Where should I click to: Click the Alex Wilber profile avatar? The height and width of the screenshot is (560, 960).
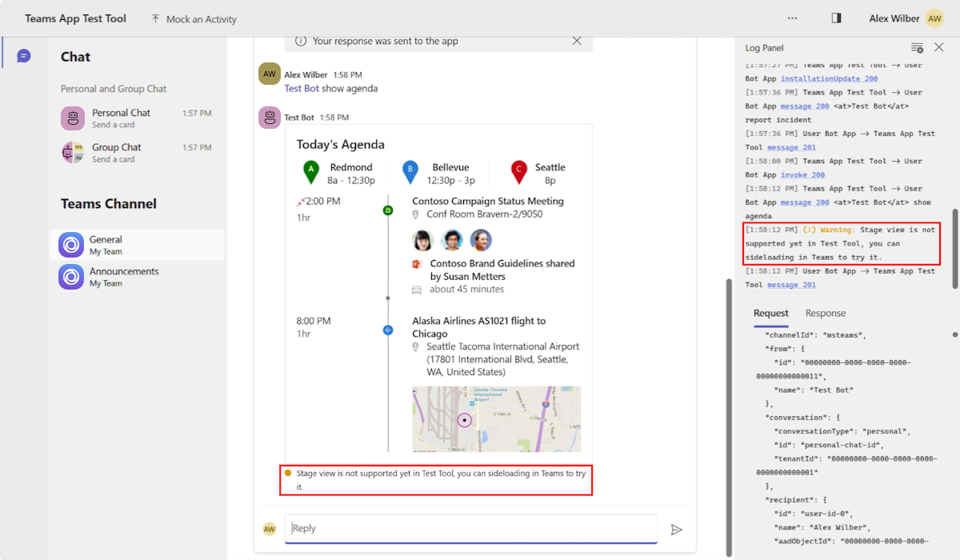934,18
